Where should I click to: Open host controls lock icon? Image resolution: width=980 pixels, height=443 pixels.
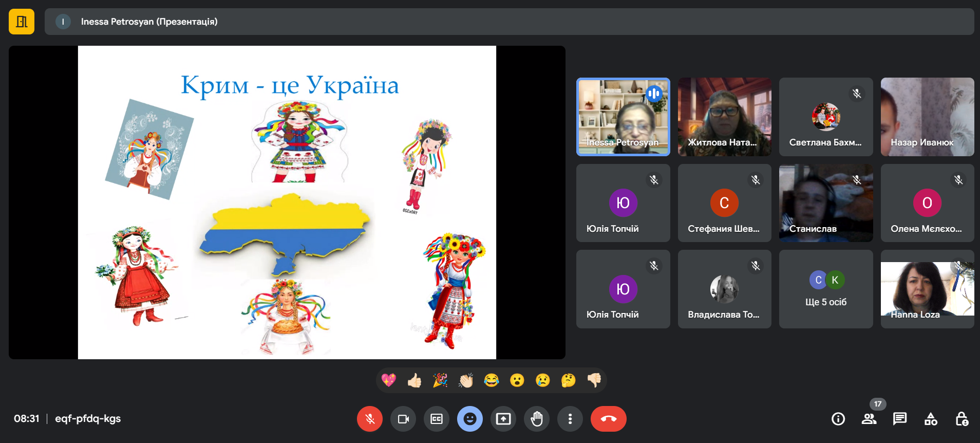[962, 419]
